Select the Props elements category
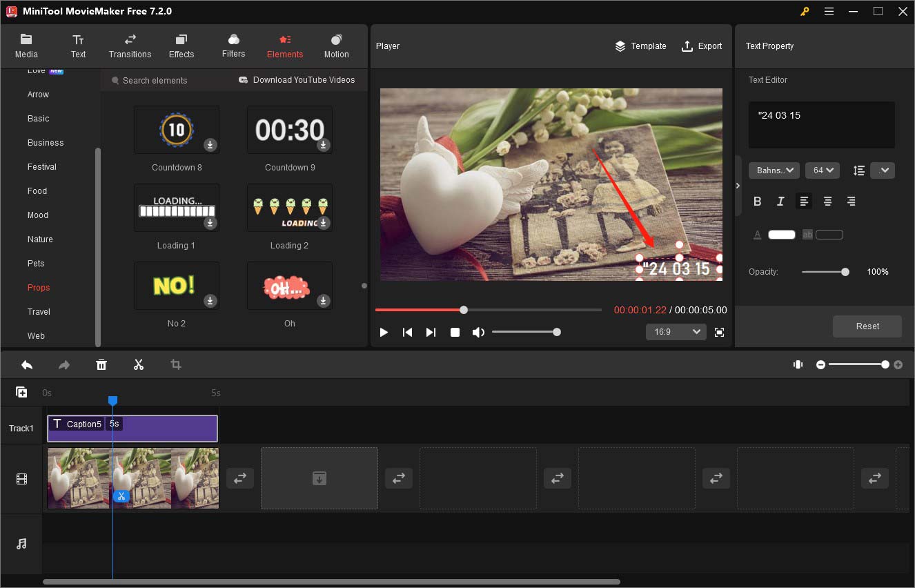This screenshot has width=915, height=588. coord(39,288)
